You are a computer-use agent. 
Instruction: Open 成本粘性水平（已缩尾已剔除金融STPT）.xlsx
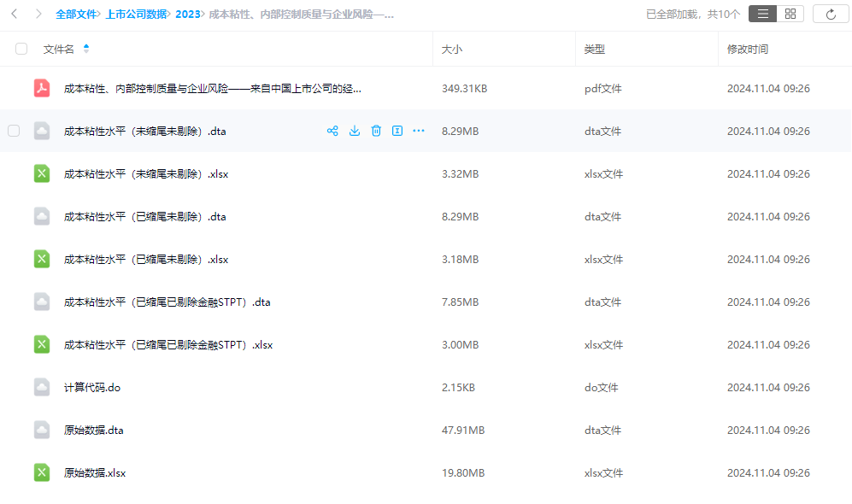pyautogui.click(x=167, y=345)
